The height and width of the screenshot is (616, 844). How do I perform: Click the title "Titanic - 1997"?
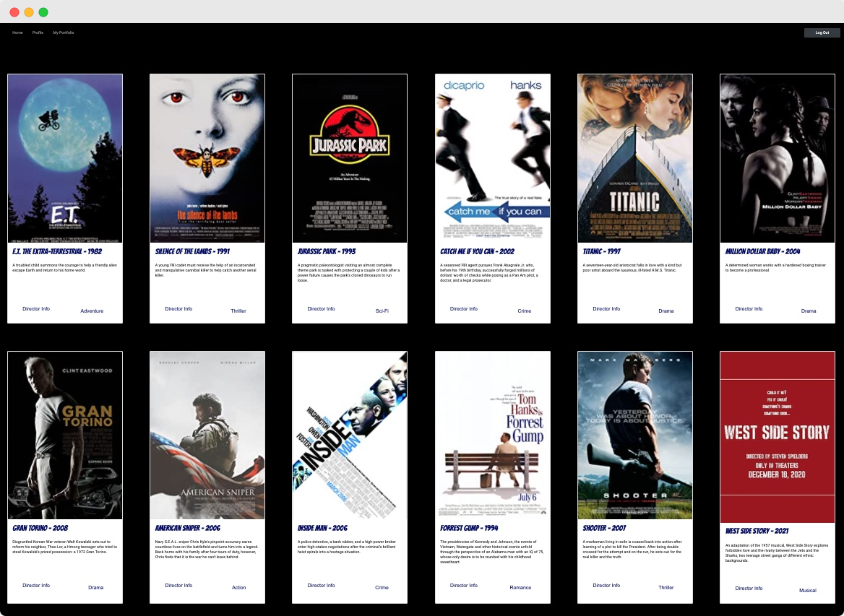tap(602, 251)
